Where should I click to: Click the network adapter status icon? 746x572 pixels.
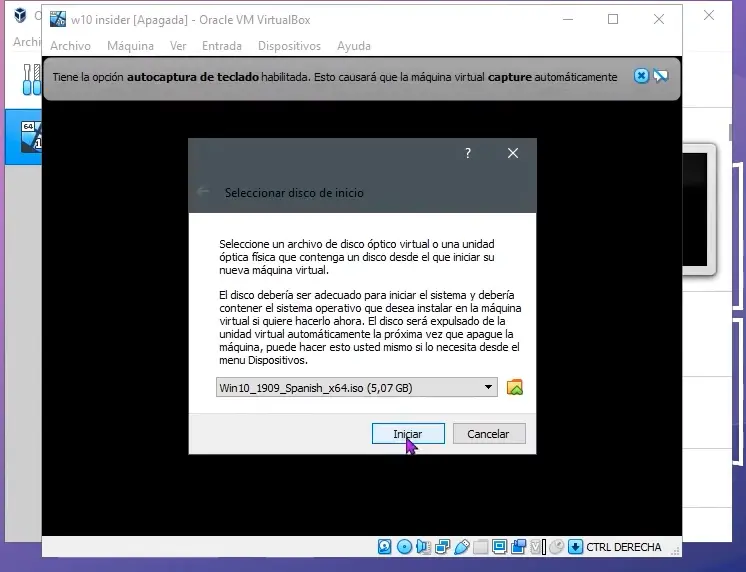click(x=442, y=547)
